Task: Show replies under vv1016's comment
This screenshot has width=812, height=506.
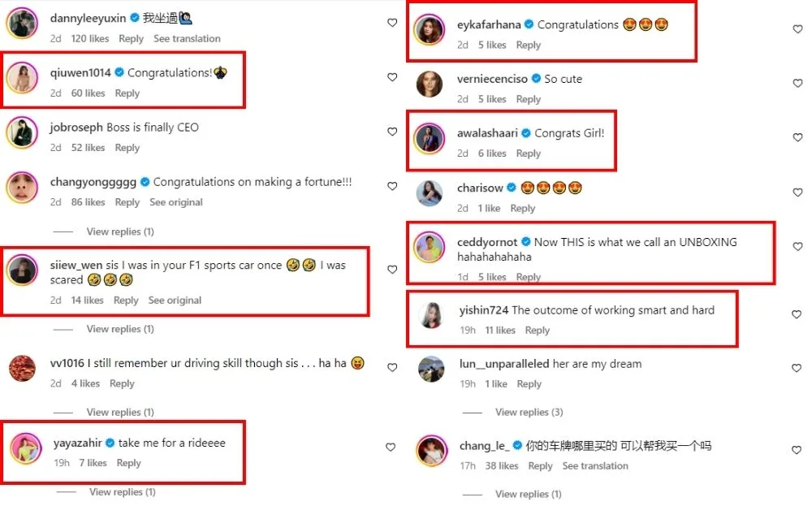Action: (x=120, y=413)
